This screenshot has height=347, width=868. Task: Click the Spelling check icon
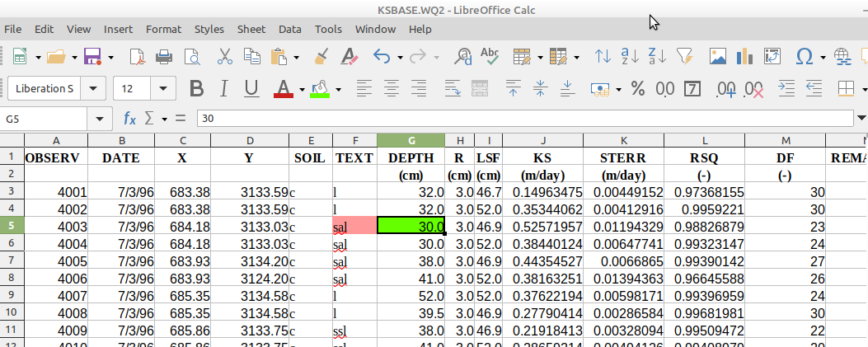pos(490,56)
